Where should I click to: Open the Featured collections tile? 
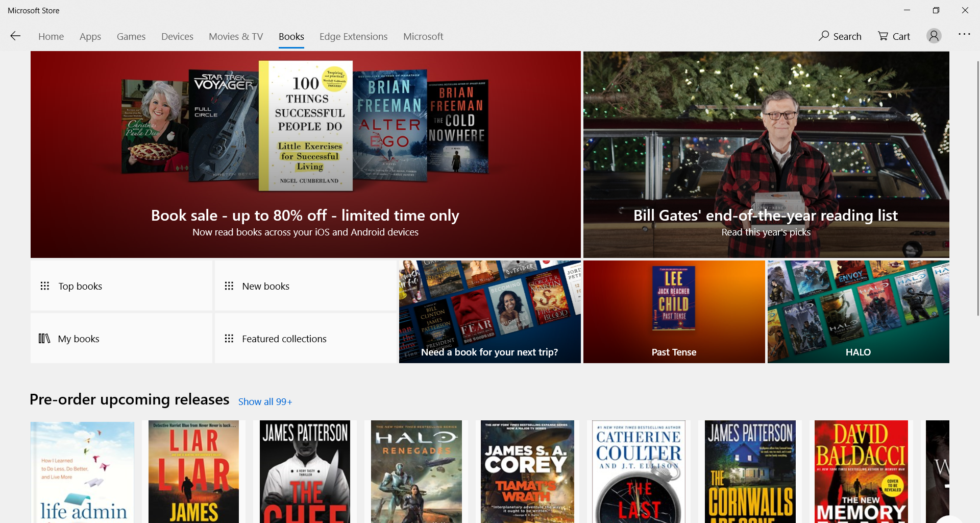point(305,339)
